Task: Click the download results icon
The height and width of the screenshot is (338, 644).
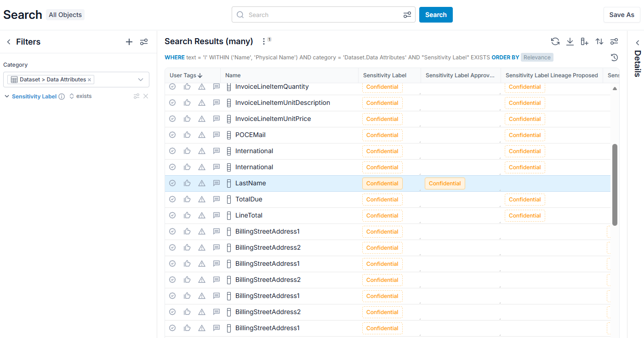Action: [570, 41]
